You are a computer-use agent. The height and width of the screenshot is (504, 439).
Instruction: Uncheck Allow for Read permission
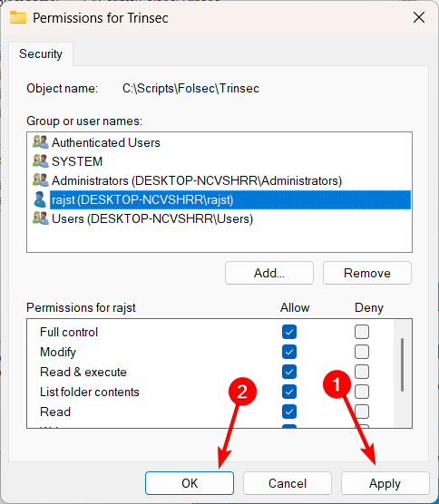point(289,412)
